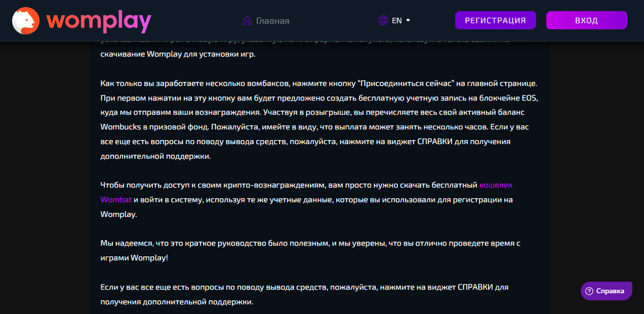The image size is (644, 314).
Task: Click the globe language icon
Action: 383,21
